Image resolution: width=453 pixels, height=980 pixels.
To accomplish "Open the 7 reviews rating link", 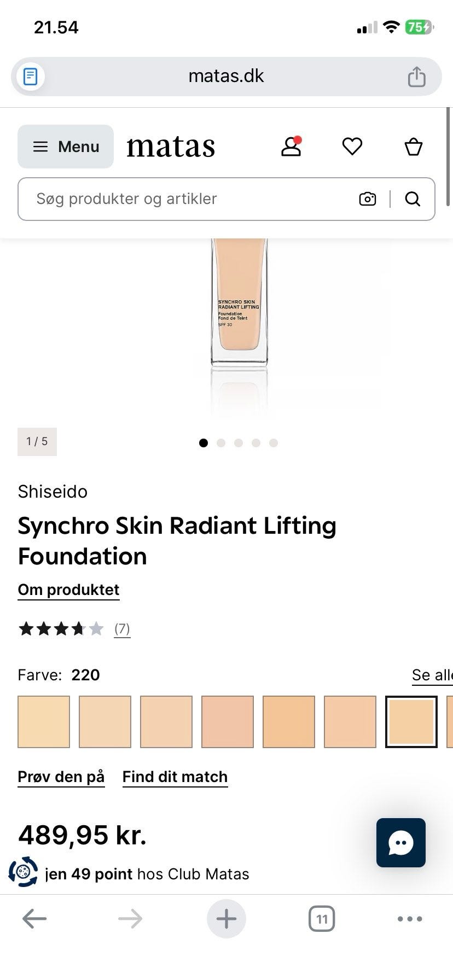I will tap(122, 629).
